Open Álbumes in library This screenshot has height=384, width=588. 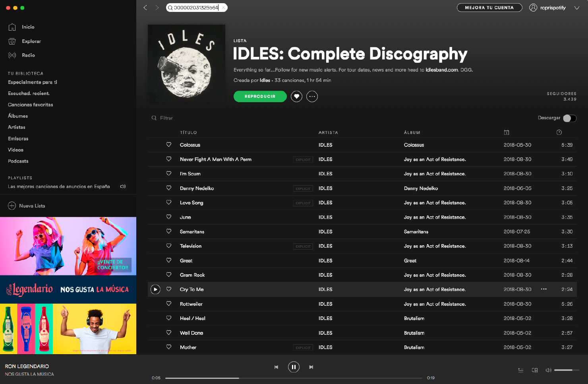coord(18,116)
